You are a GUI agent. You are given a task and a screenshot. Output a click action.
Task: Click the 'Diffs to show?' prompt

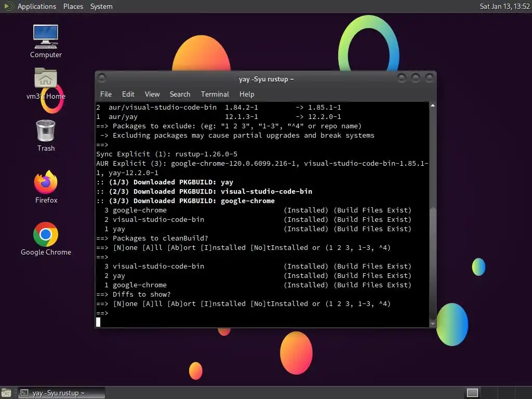click(x=134, y=294)
